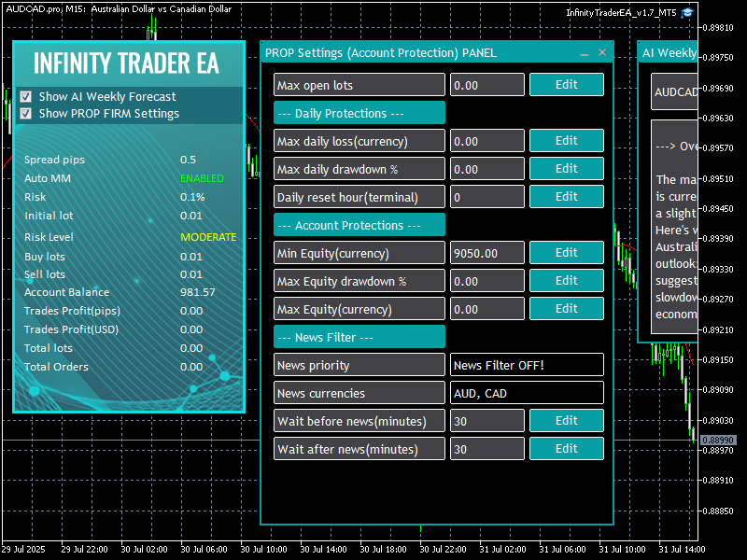Edit the Max Equity currency value
Screen dimensions: 747x560
coord(566,309)
